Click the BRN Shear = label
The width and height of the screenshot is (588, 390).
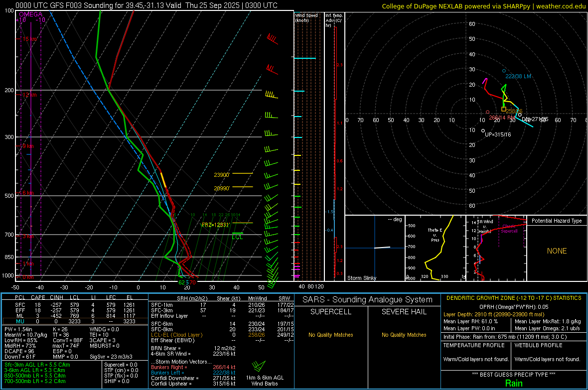pyautogui.click(x=166, y=348)
